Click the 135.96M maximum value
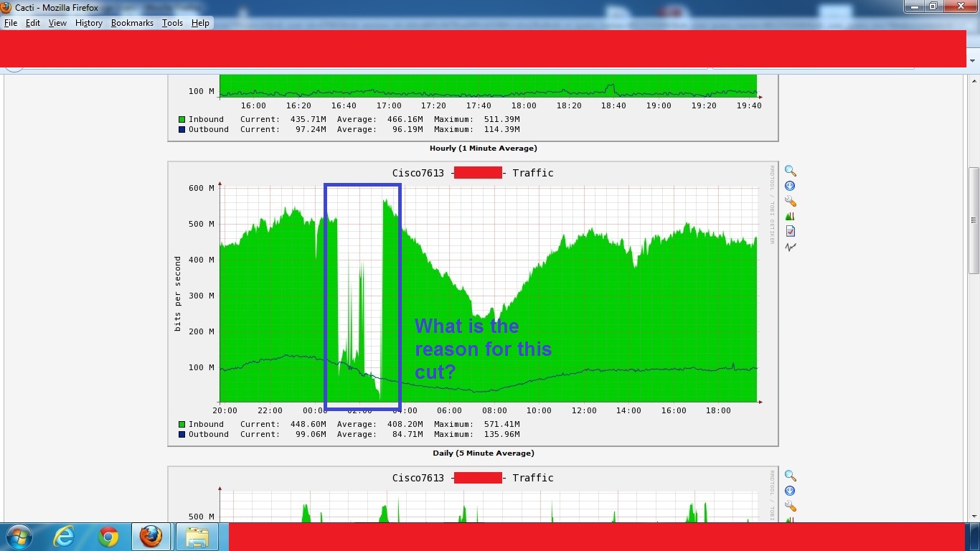Viewport: 980px width, 551px height. coord(500,434)
